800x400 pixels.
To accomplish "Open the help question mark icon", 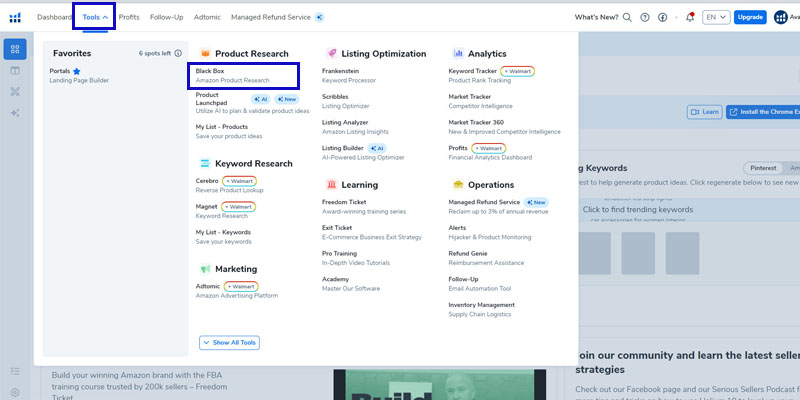I will (645, 17).
